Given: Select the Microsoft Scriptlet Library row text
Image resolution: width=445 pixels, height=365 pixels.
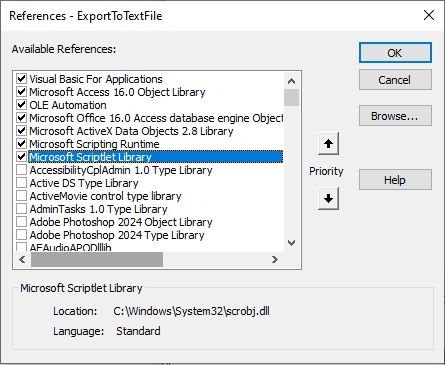Looking at the screenshot, I should point(90,157).
